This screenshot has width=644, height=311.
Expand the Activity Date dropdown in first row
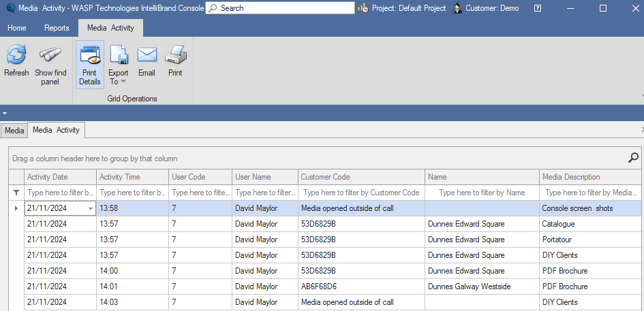(x=91, y=208)
